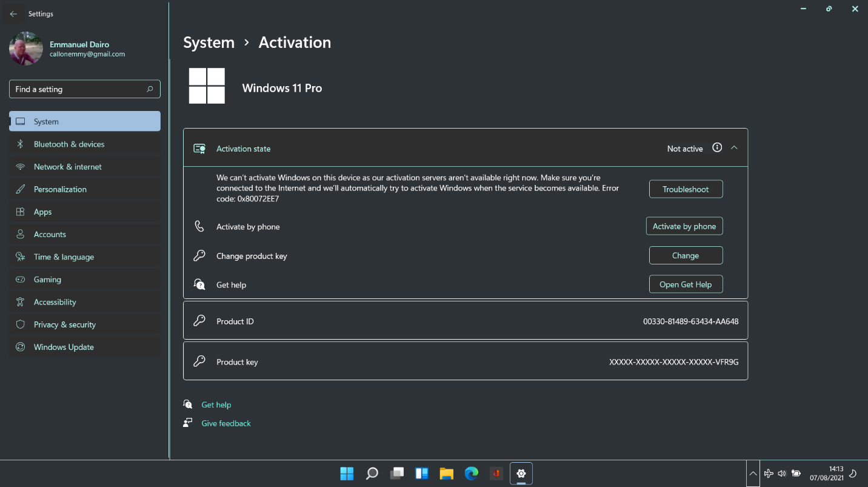Select Windows Update in sidebar
Viewport: 868px width, 487px height.
(x=64, y=348)
